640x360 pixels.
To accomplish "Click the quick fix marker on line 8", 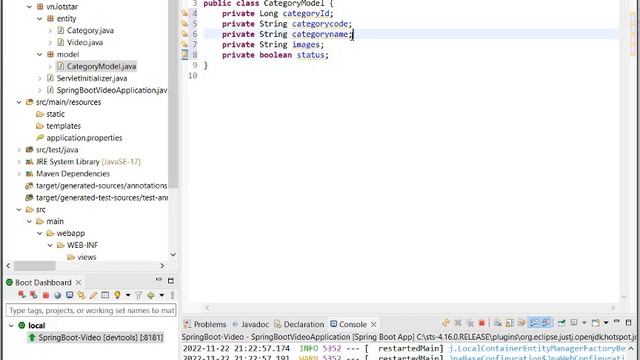I will (184, 54).
